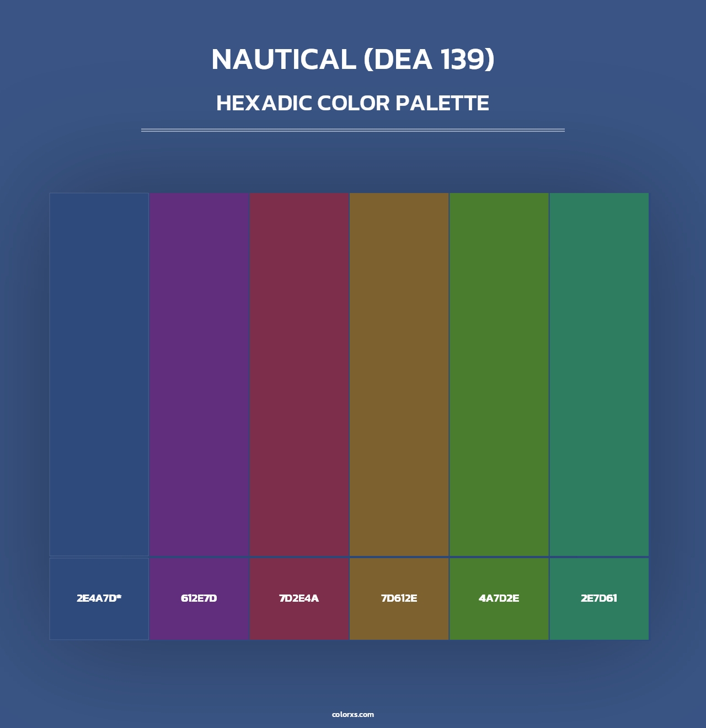Click the HEXADIC COLOR PALETTE subtitle
Viewport: 706px width, 728px height.
(x=353, y=104)
